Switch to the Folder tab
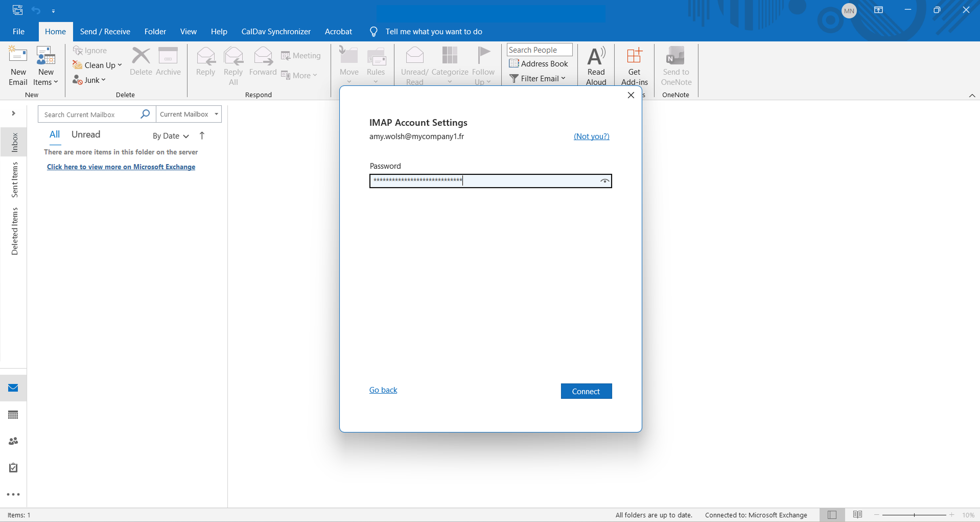 [x=155, y=32]
